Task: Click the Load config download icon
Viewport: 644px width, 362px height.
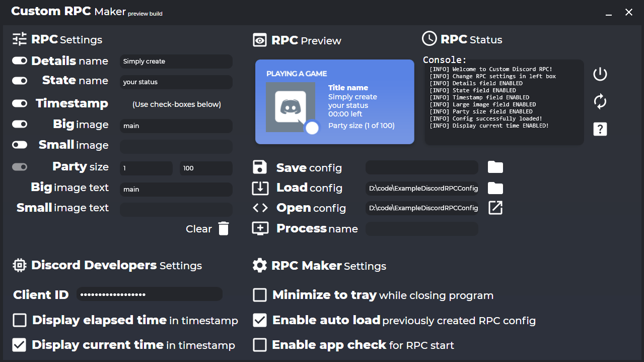Action: [x=260, y=188]
